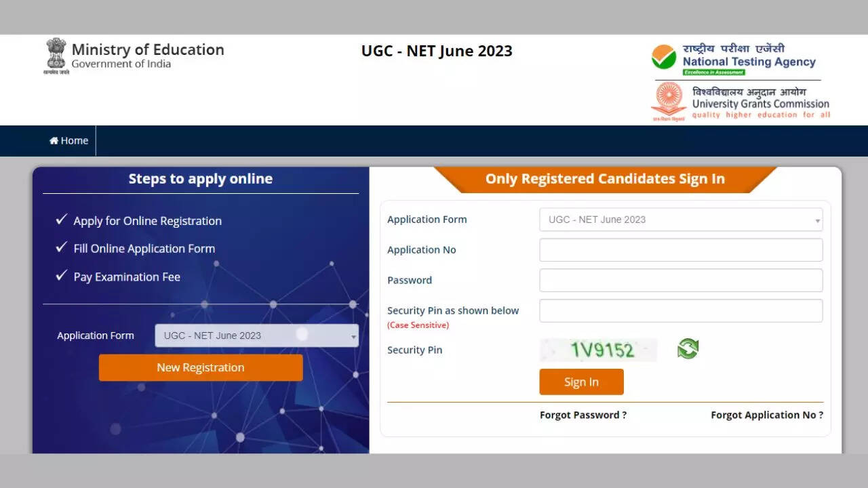The height and width of the screenshot is (488, 868).
Task: Open Application Form dropdown in sign-in panel
Action: pyautogui.click(x=681, y=220)
